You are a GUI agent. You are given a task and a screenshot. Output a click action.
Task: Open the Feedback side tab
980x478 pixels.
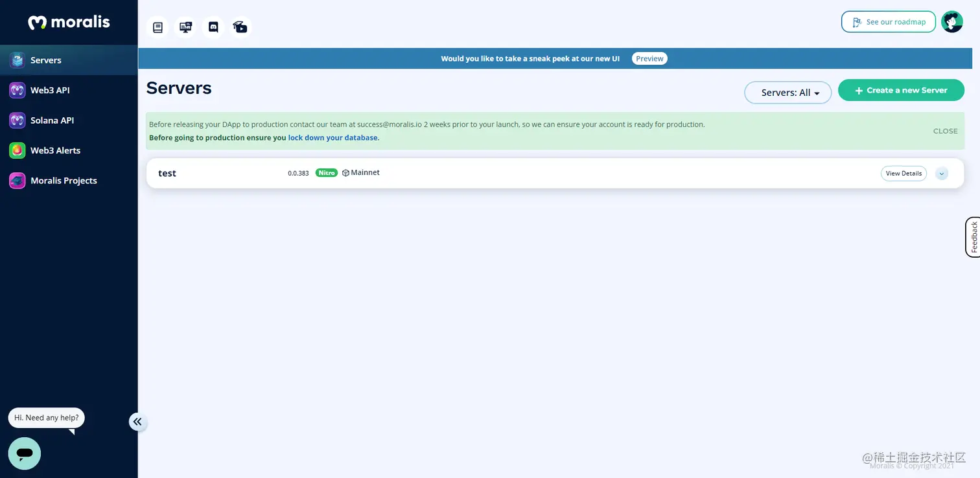tap(973, 237)
